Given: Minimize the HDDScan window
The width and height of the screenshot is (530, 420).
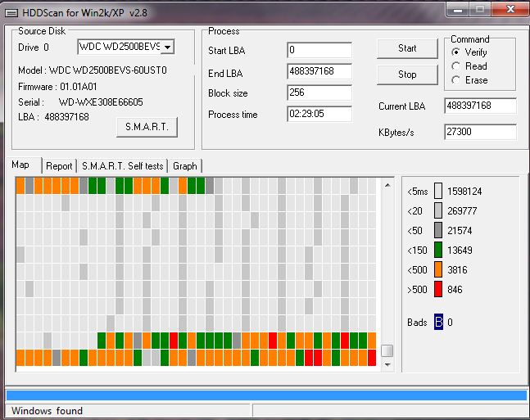Looking at the screenshot, I should click(x=458, y=10).
